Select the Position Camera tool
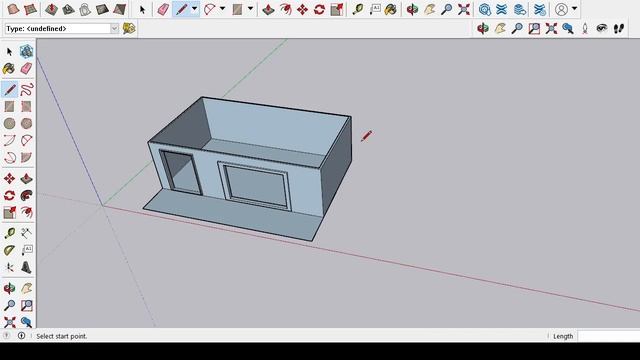 point(585,29)
